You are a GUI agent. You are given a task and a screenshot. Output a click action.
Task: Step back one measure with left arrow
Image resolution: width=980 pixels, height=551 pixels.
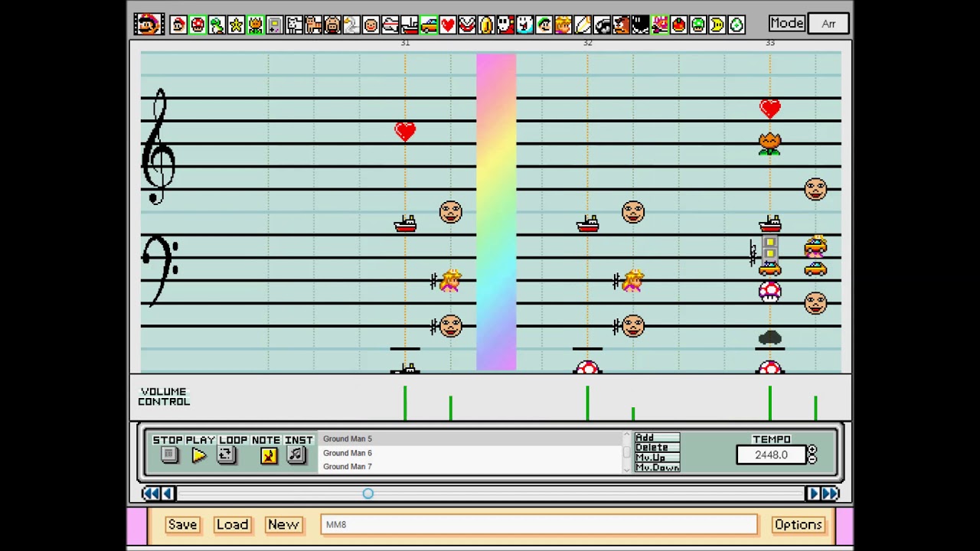(168, 494)
